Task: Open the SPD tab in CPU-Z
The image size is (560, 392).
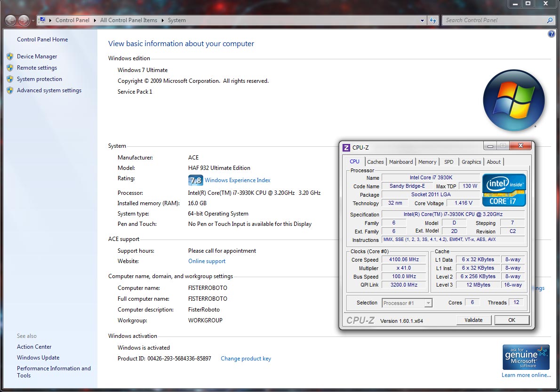Action: tap(449, 162)
